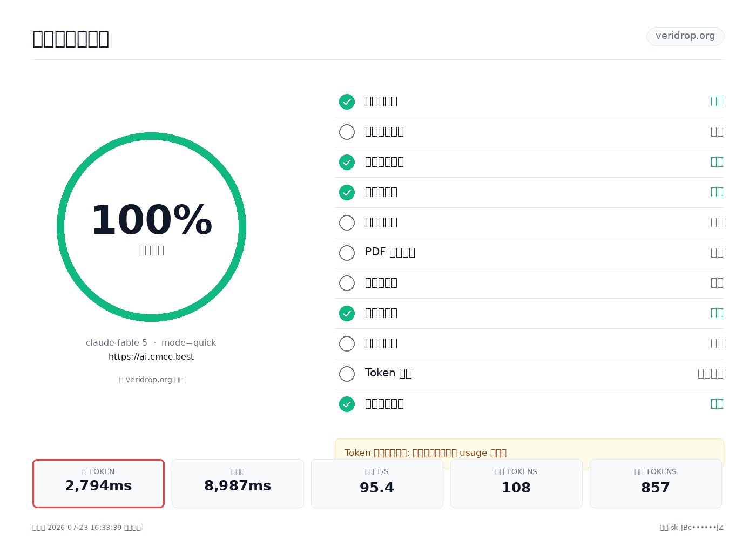Image resolution: width=756 pixels, height=540 pixels.
Task: Click the empty circle directly below the PDF row
Action: pyautogui.click(x=347, y=283)
